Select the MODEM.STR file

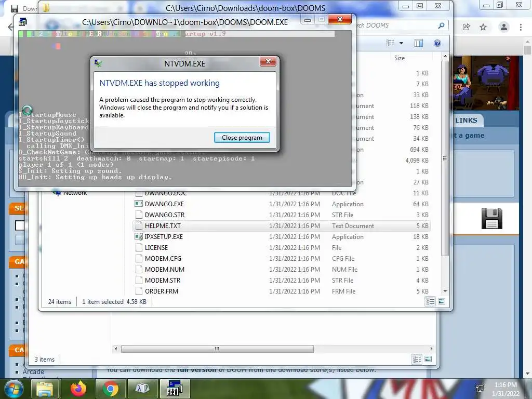163,280
